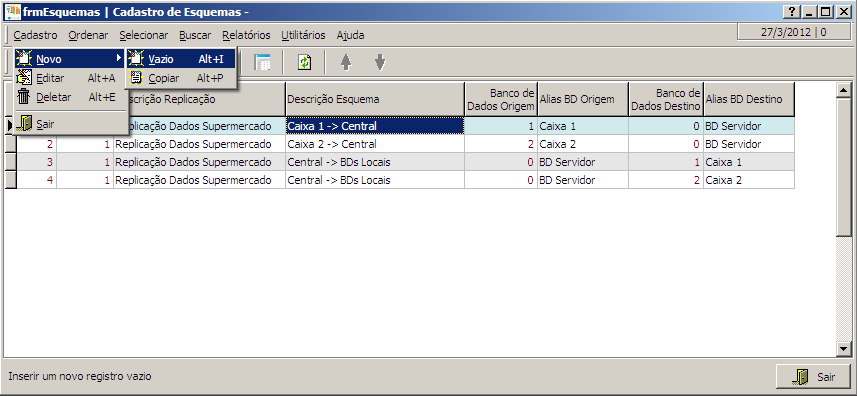Click row selector of record 2
The height and width of the screenshot is (396, 857).
point(11,144)
